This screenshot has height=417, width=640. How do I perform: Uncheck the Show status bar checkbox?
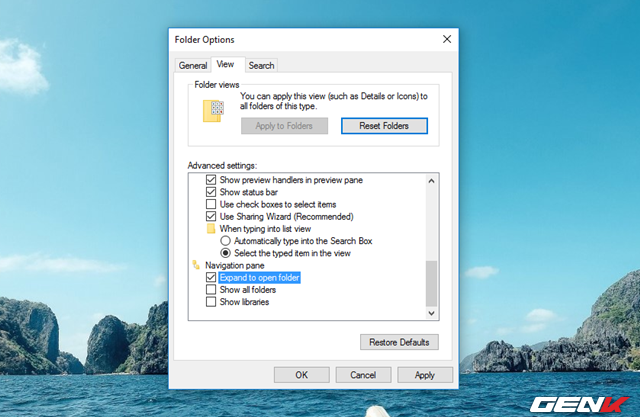(211, 192)
